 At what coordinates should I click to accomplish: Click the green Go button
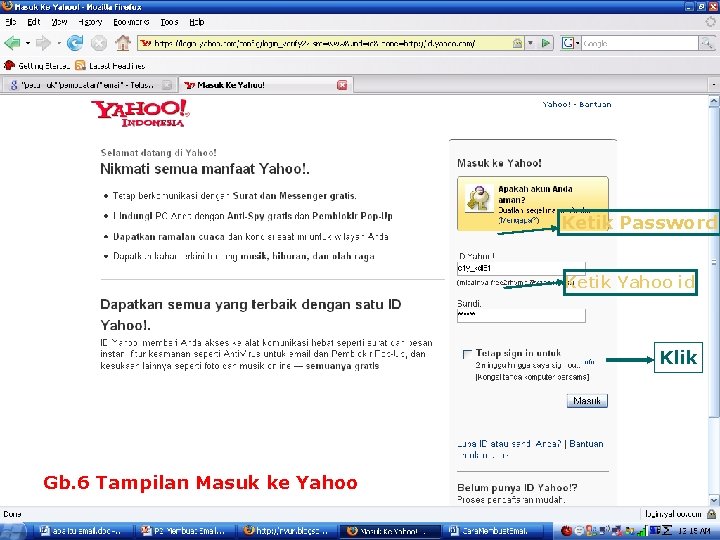pos(546,43)
